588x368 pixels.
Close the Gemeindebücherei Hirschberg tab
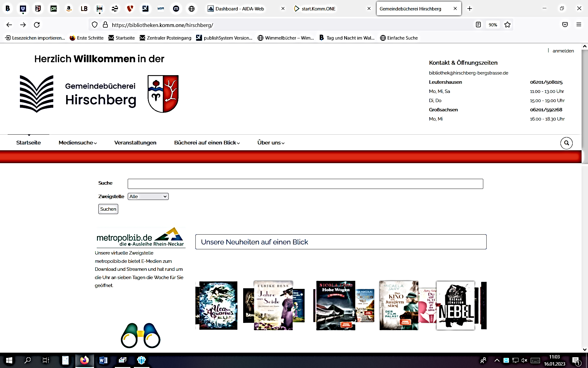(455, 9)
